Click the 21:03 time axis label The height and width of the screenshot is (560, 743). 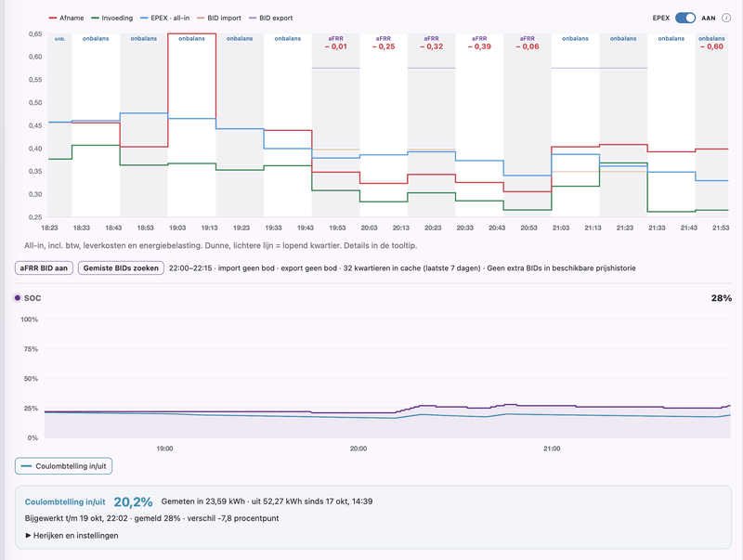pos(561,228)
